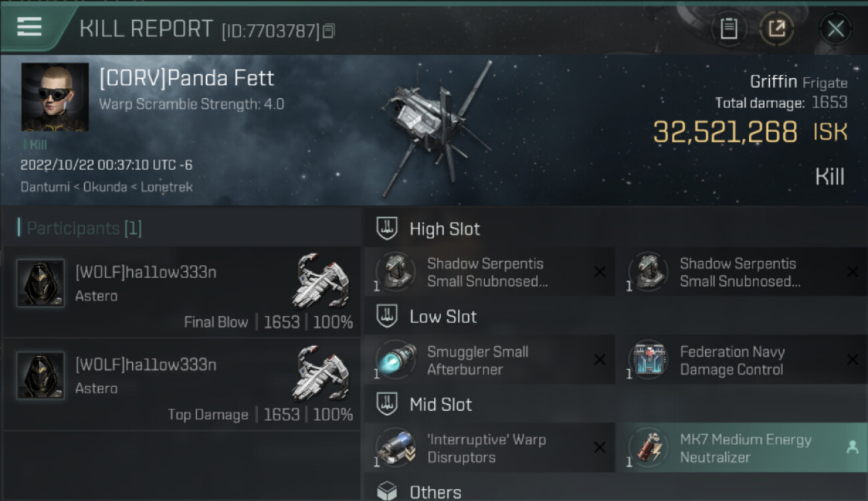868x501 pixels.
Task: Click the Others cargo section header
Action: click(435, 492)
